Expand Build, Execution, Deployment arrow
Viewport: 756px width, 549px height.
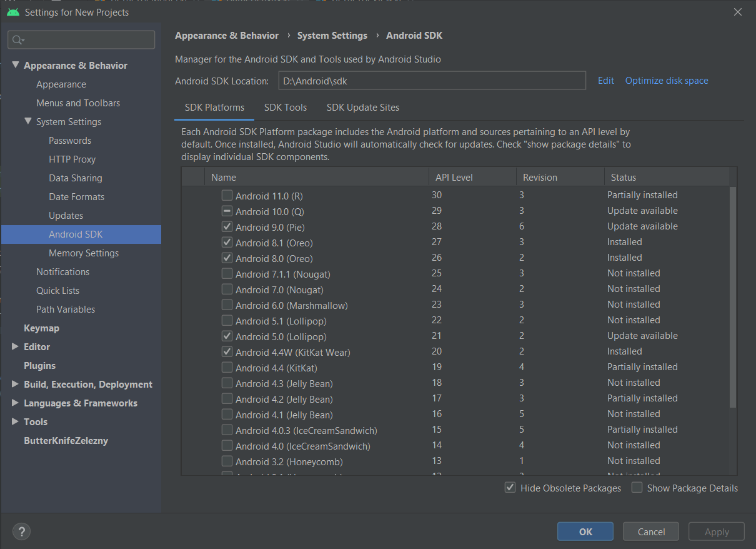16,384
